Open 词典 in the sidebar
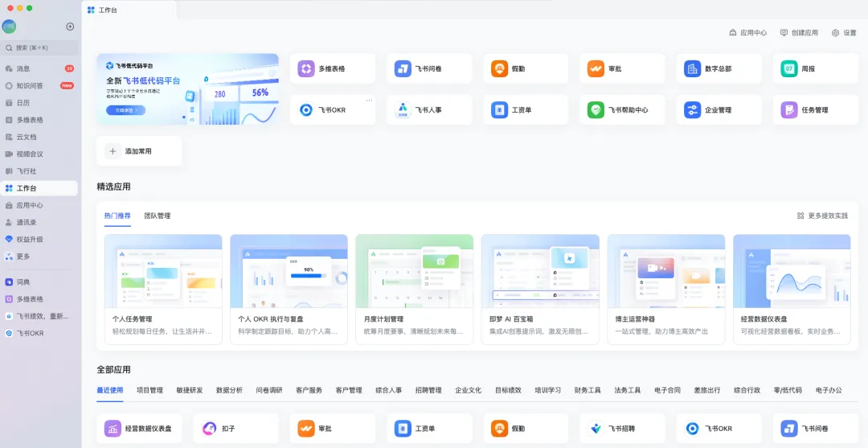The image size is (868, 448). tap(39, 282)
